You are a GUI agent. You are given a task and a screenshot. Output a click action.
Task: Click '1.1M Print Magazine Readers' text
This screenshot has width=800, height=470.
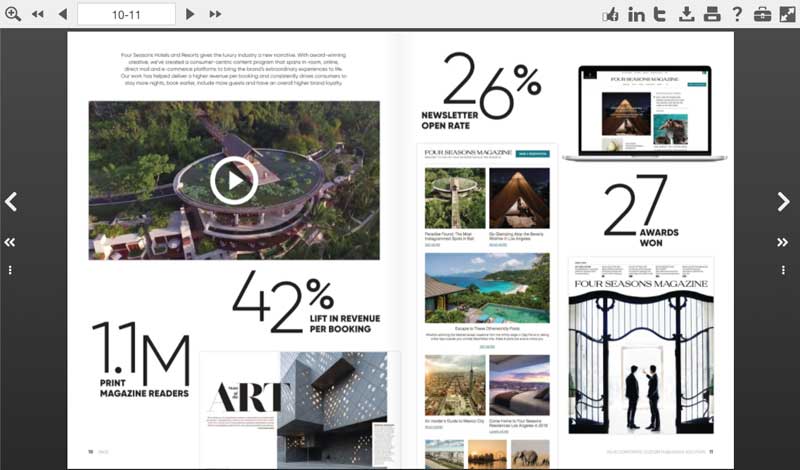141,360
